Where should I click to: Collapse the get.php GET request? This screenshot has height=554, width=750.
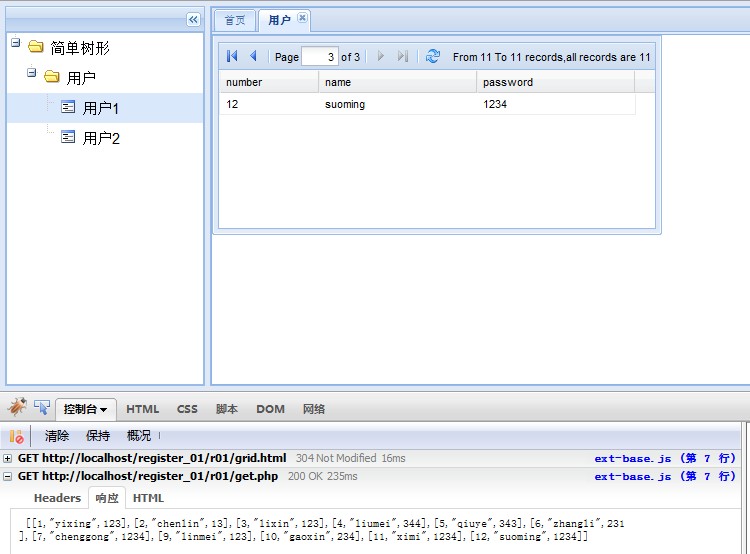point(8,476)
